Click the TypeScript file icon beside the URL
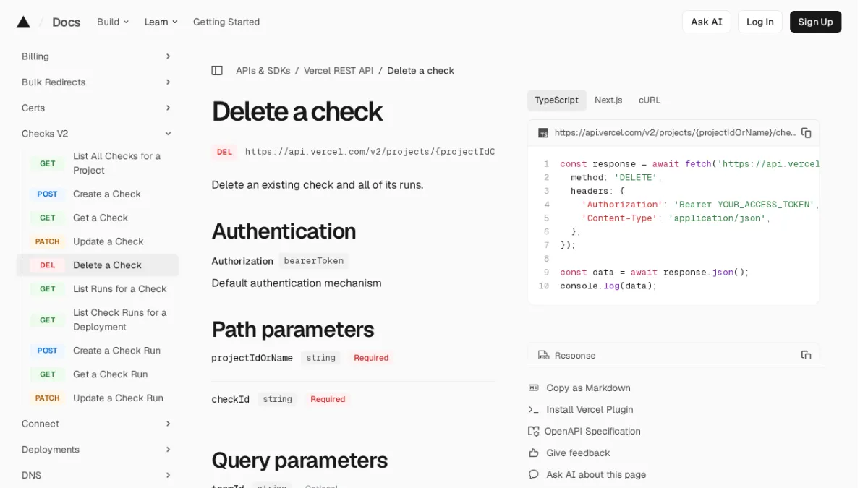Screen dimensions: 868x488 point(543,133)
